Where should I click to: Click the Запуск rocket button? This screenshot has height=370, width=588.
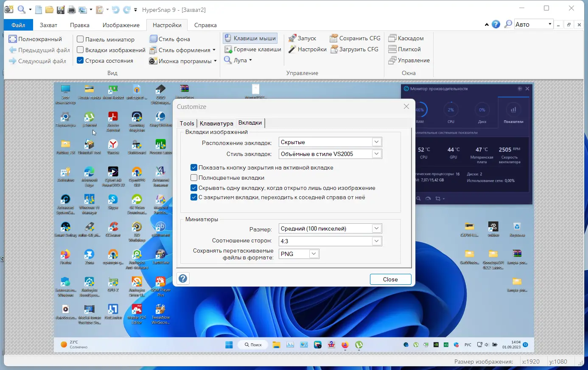click(302, 38)
